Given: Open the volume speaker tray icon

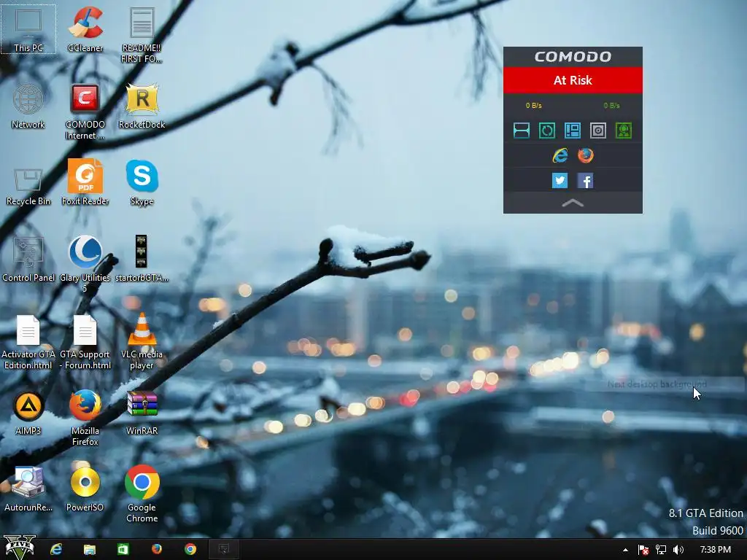Looking at the screenshot, I should 678,550.
